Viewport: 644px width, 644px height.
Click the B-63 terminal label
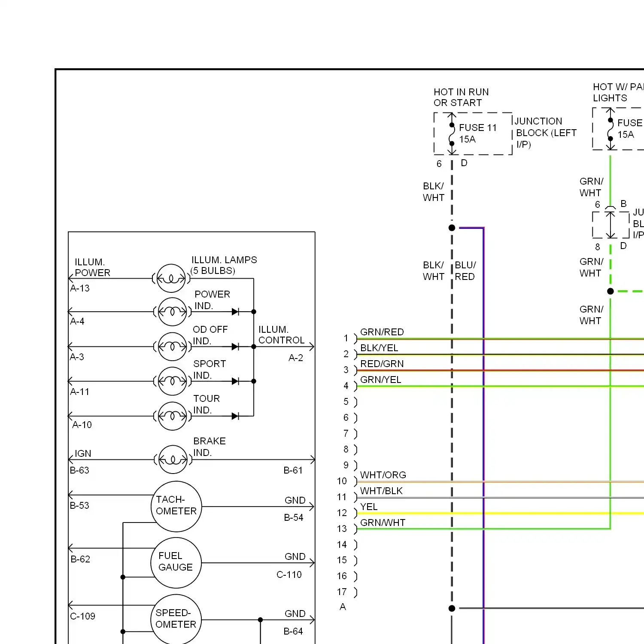79,471
